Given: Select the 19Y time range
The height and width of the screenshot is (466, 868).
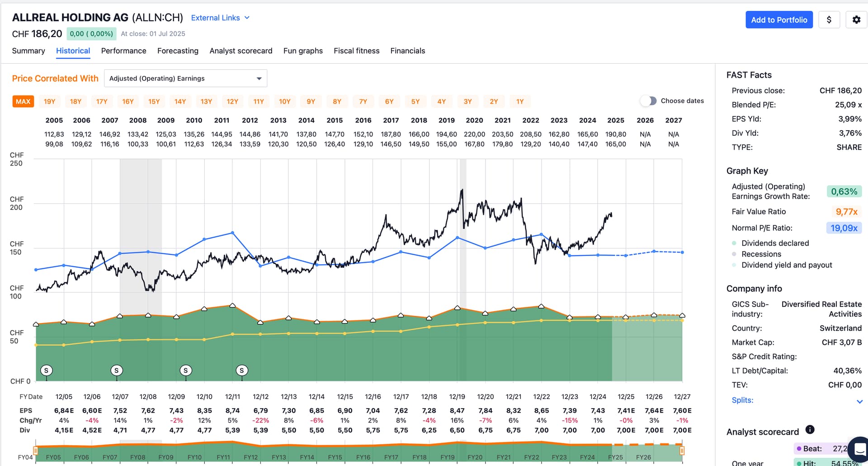Looking at the screenshot, I should (49, 101).
